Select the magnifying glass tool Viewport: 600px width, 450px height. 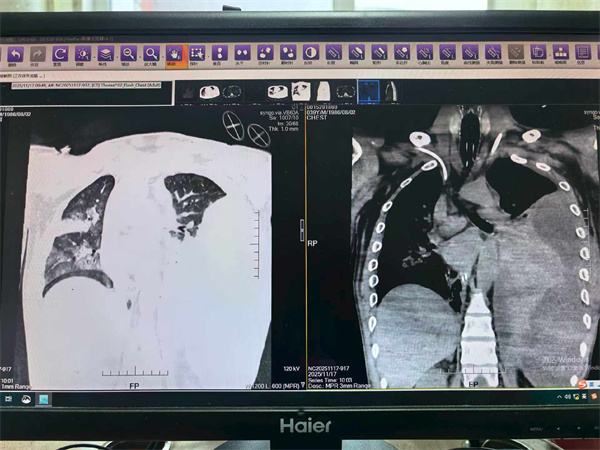click(x=152, y=53)
